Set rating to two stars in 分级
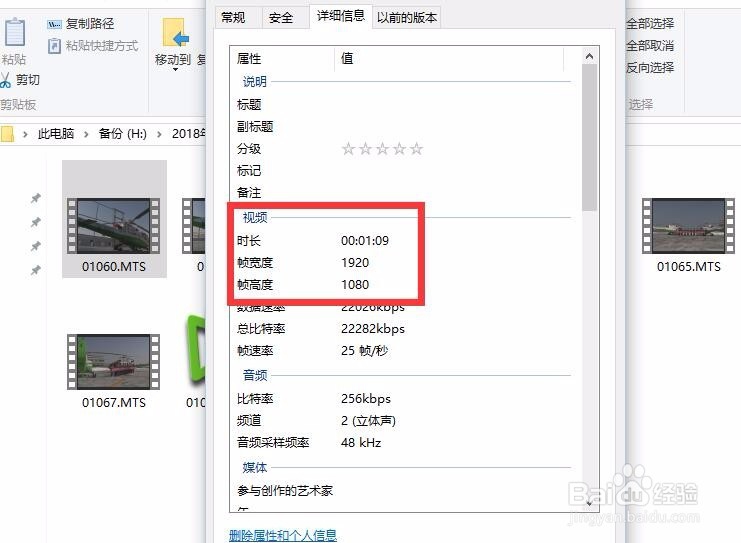 [x=365, y=149]
